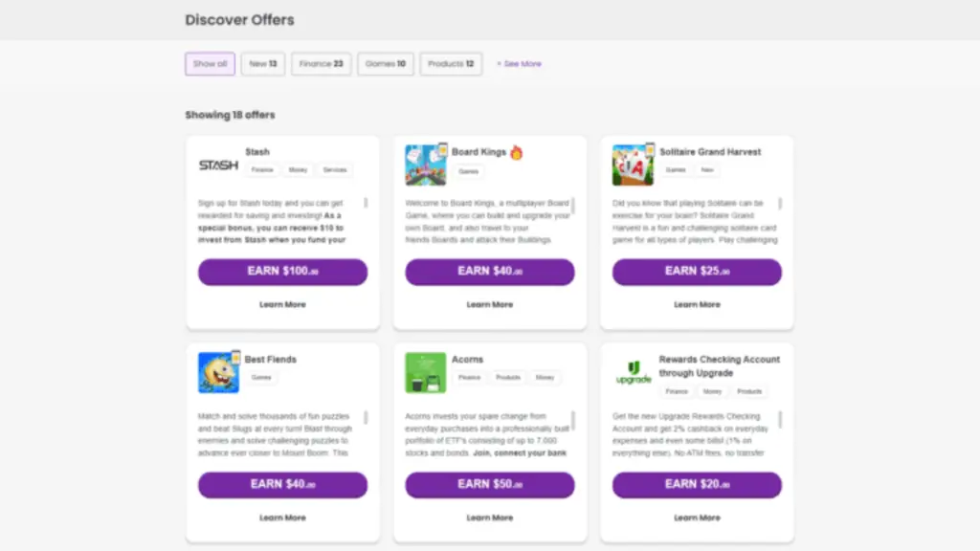Screen dimensions: 980x551
Task: Click the Services tag on the Stash card
Action: pos(335,170)
